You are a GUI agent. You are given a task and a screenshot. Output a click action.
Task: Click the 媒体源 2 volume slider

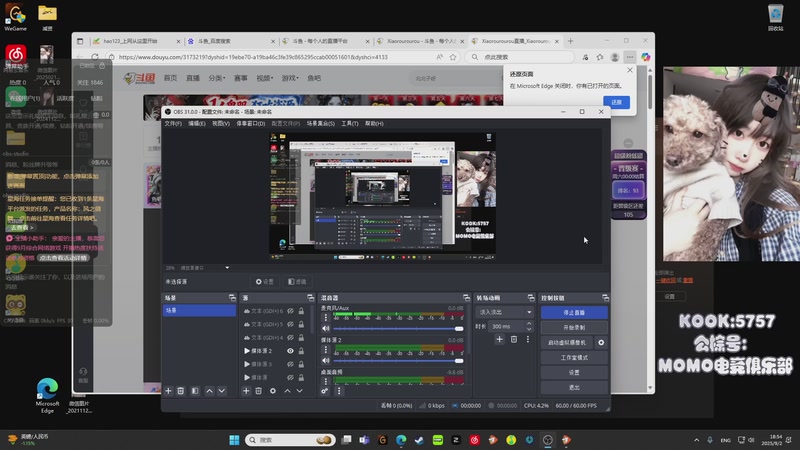coord(398,361)
